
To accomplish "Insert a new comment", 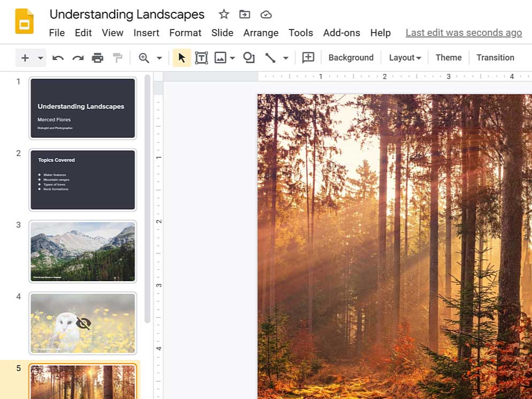I will (308, 57).
